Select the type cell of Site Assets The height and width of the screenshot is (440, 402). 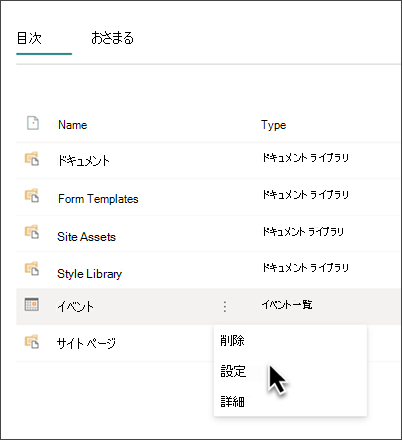[x=303, y=231]
